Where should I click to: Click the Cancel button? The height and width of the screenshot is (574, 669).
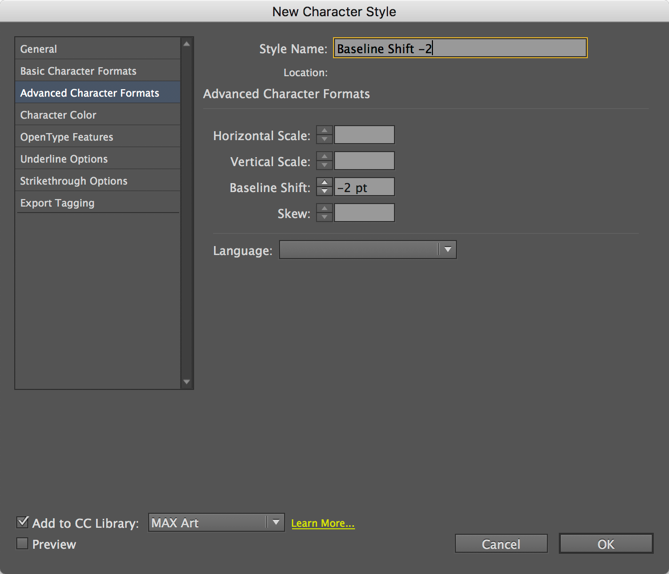501,544
